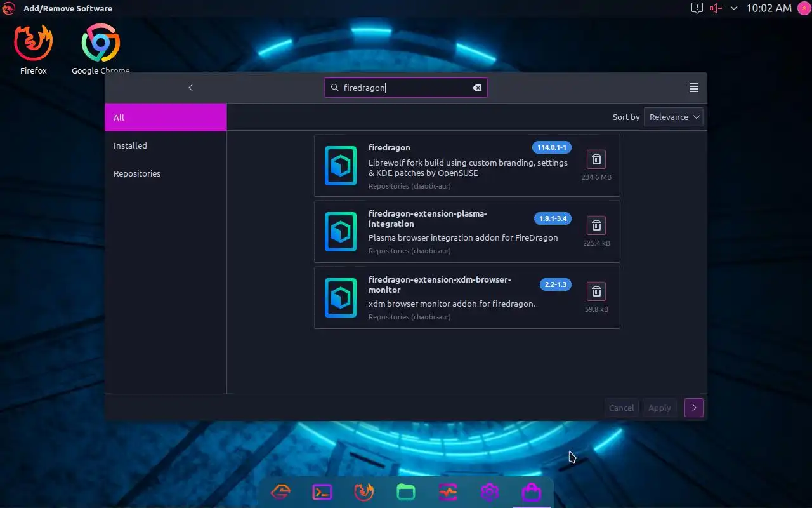
Task: Click the purple shopping bag dock icon
Action: coord(531,492)
